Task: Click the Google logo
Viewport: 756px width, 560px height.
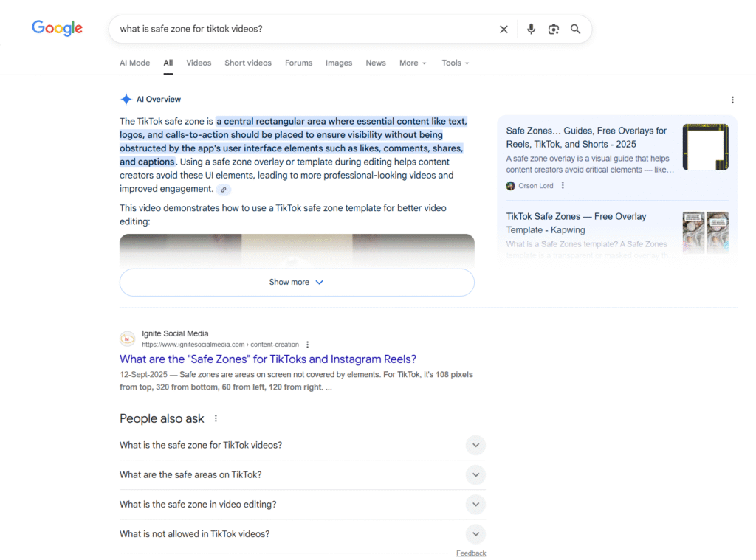Action: click(57, 29)
